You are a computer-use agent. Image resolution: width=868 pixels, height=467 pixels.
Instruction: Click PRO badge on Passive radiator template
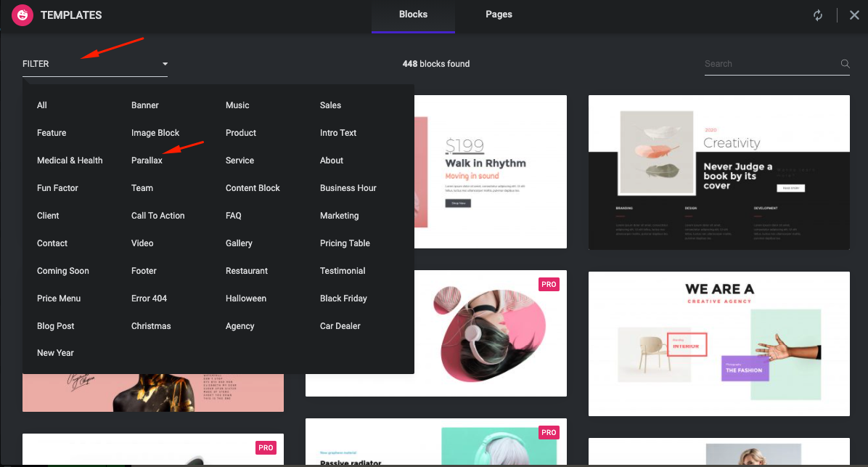click(549, 433)
